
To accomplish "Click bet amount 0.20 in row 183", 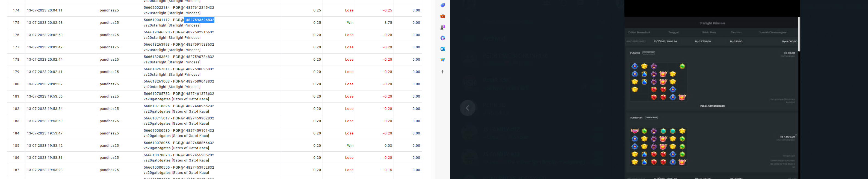I will pos(317,121).
